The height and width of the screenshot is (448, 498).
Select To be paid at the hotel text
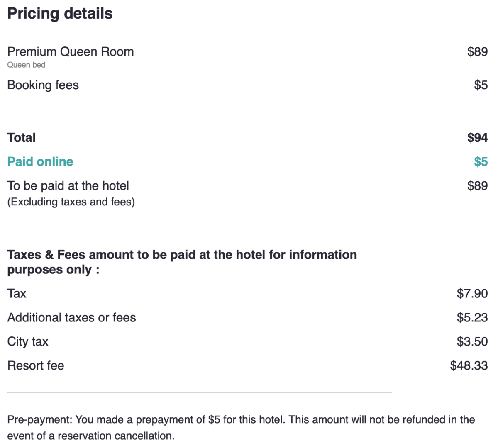[68, 185]
